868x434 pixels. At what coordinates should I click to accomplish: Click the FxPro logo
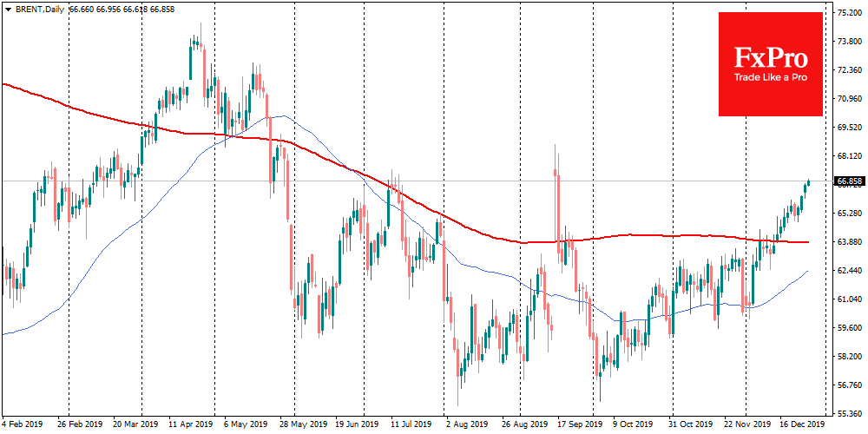tap(770, 59)
